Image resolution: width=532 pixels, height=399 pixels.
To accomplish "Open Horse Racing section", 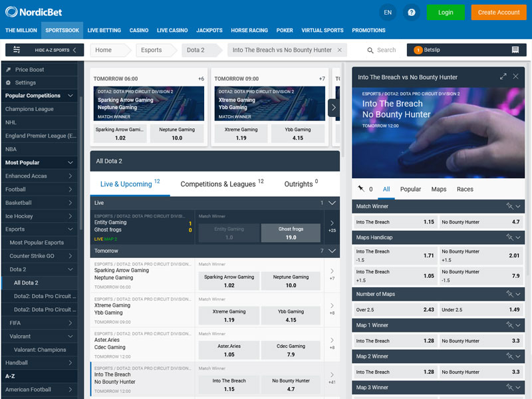I will pyautogui.click(x=249, y=30).
